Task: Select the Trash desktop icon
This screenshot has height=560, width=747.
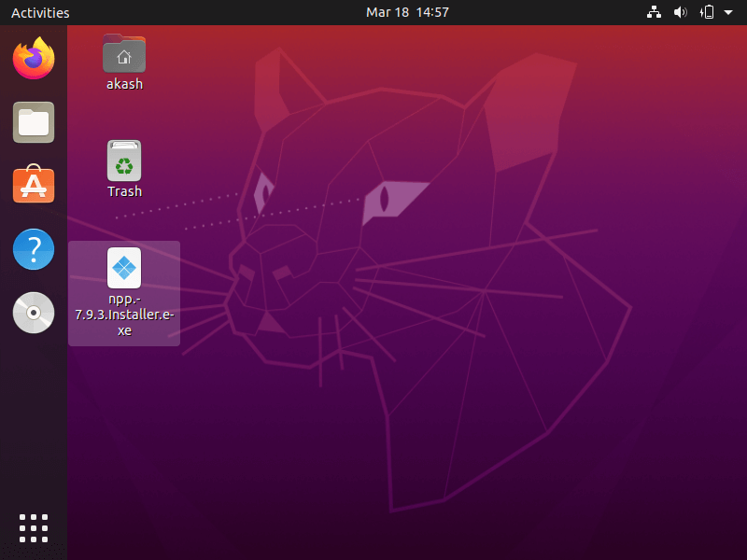Action: point(124,161)
